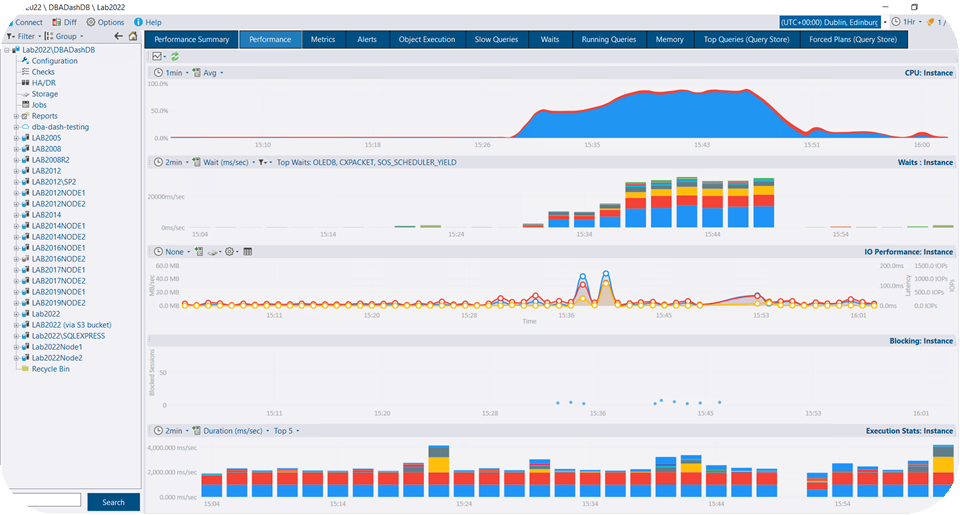This screenshot has height=515, width=960.
Task: Select the Lab2022\SQLEXPRESS tree item
Action: (69, 336)
